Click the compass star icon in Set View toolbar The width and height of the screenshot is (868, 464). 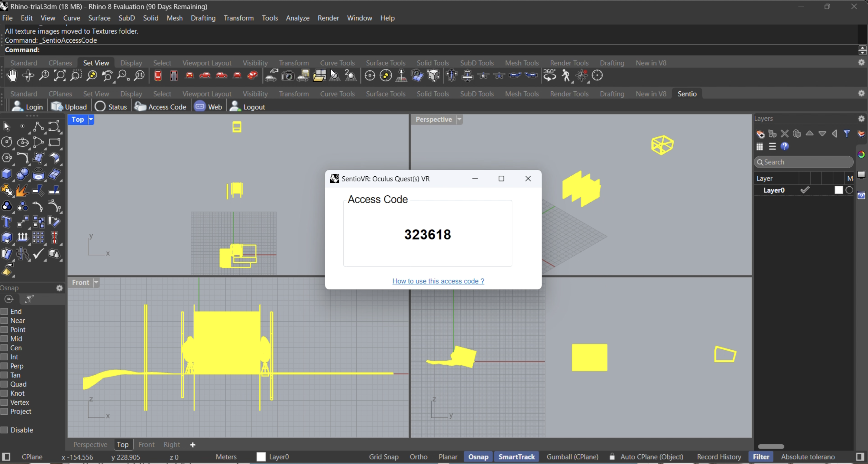582,76
